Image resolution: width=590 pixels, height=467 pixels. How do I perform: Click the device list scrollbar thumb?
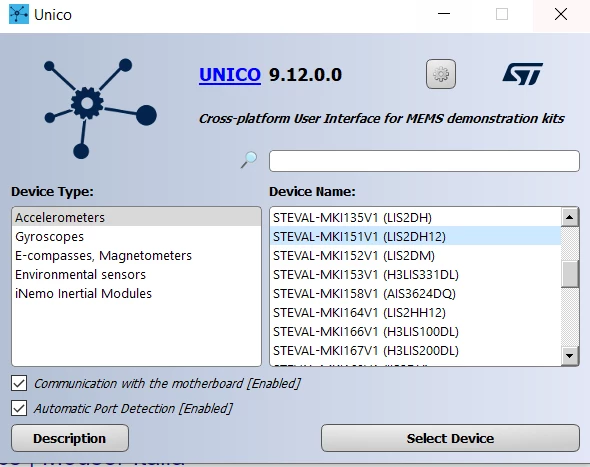click(x=569, y=274)
